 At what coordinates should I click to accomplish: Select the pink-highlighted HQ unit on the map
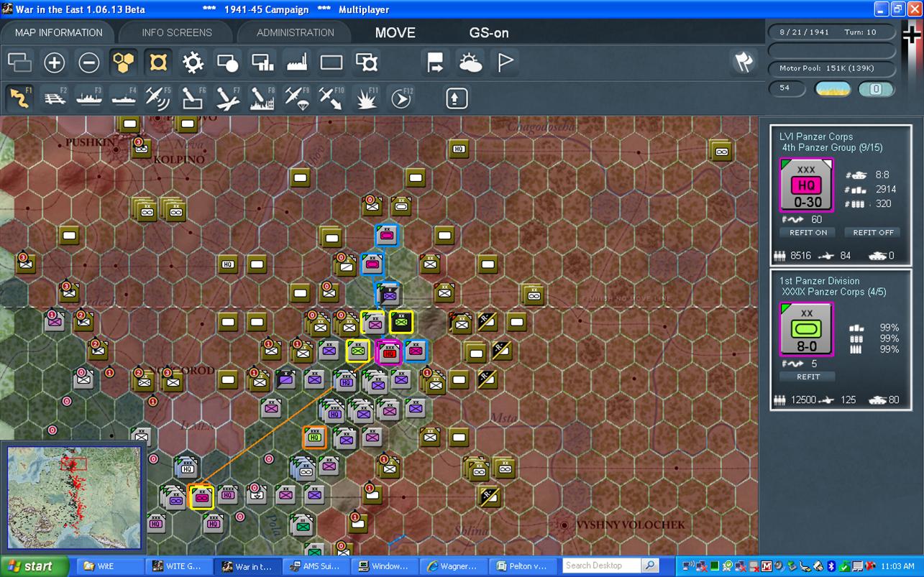(x=389, y=352)
